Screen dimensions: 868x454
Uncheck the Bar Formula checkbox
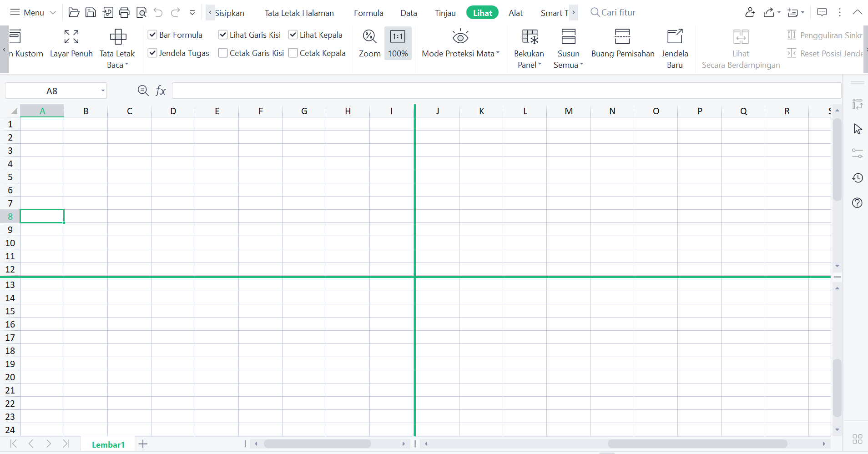[153, 35]
